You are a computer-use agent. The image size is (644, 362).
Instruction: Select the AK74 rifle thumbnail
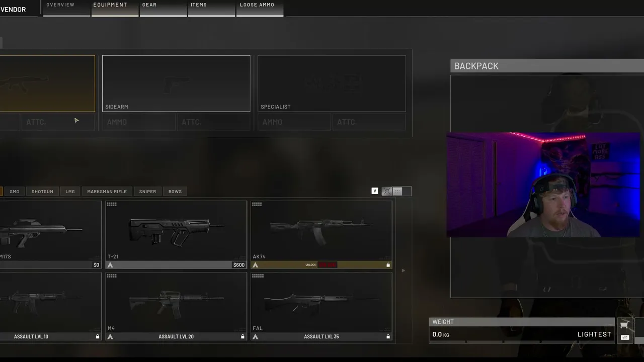(321, 231)
